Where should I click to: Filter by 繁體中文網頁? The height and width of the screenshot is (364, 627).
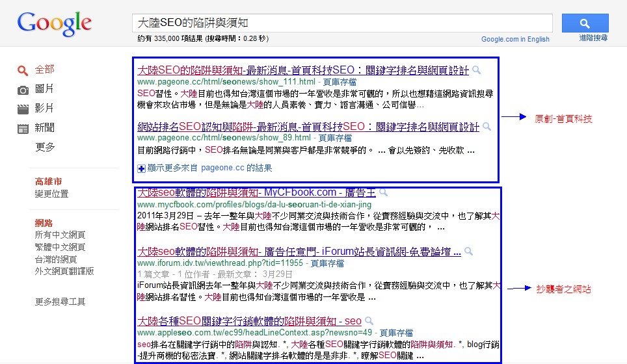pos(60,248)
